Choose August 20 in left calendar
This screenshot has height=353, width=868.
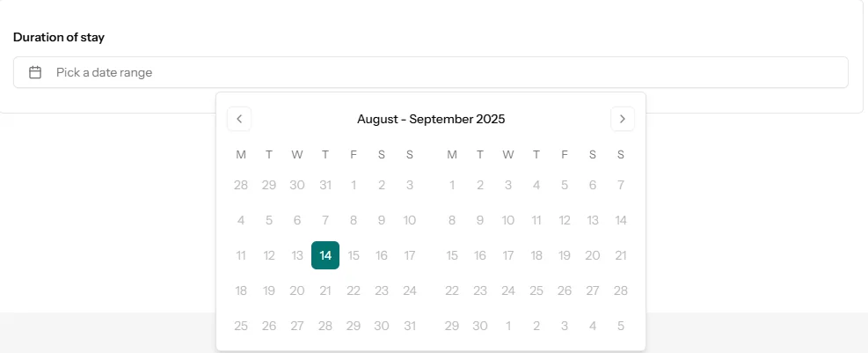297,290
